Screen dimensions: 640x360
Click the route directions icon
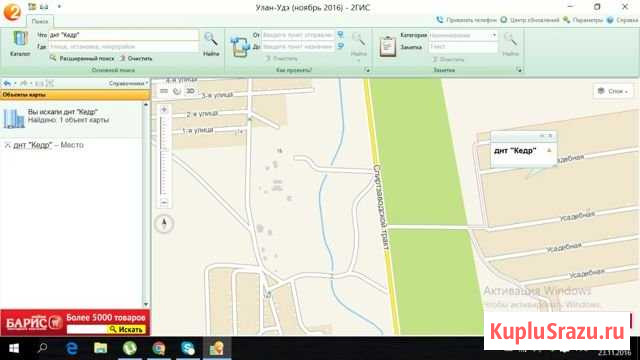pos(240,46)
